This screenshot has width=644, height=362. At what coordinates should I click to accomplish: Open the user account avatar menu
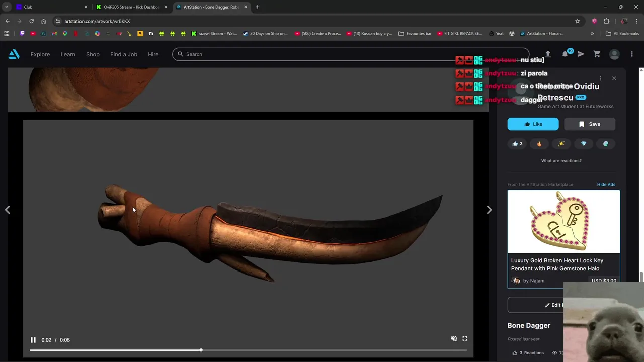click(x=614, y=54)
